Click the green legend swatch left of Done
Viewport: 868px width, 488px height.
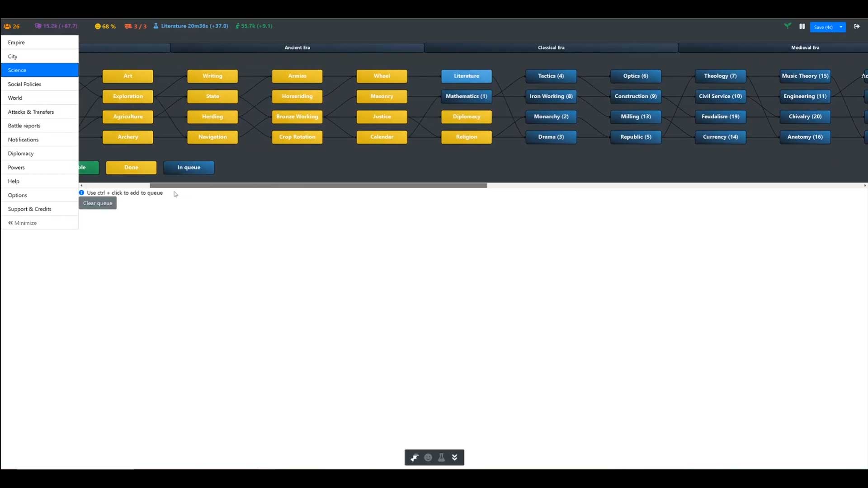tap(89, 168)
